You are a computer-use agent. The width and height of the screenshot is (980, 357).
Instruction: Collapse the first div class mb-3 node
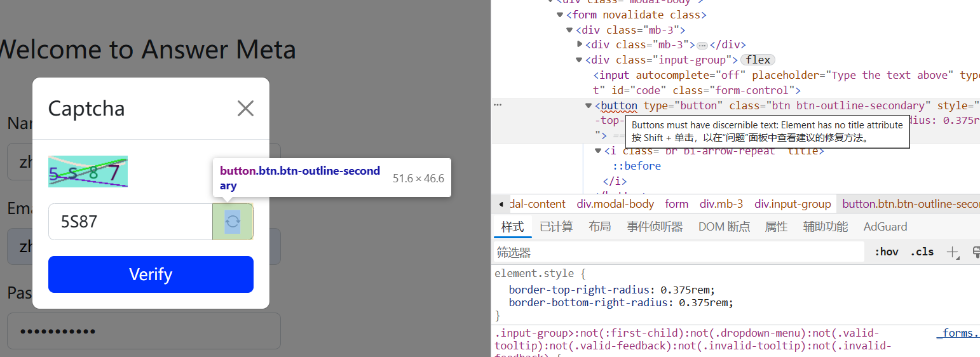click(570, 30)
